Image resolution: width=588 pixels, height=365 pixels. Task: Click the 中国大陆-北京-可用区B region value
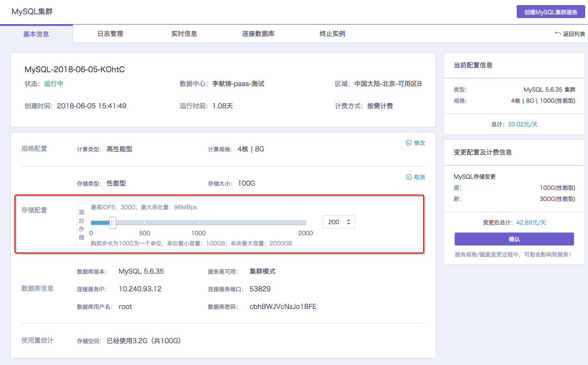click(388, 84)
